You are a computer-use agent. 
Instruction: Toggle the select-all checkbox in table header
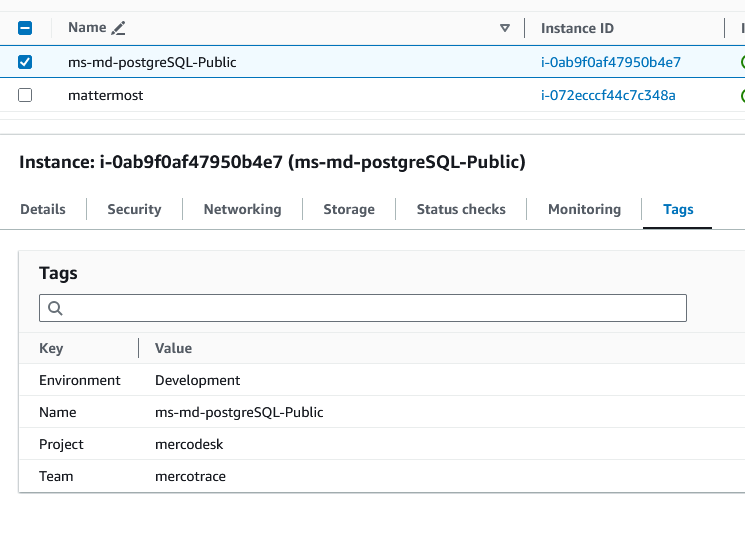(x=25, y=28)
